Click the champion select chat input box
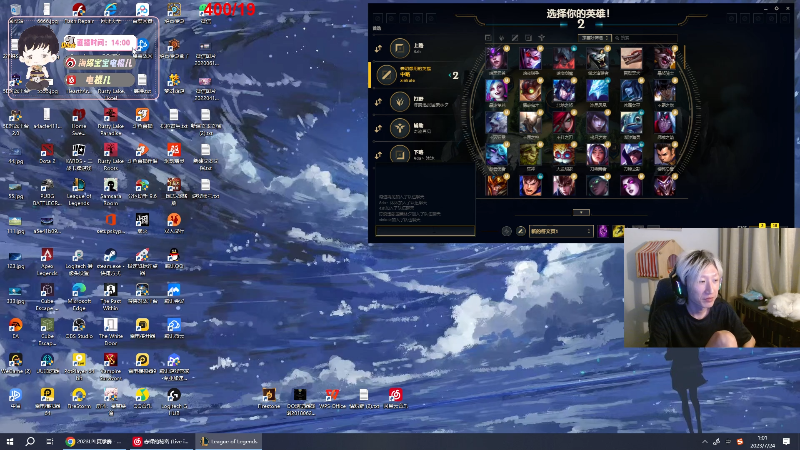 425,231
